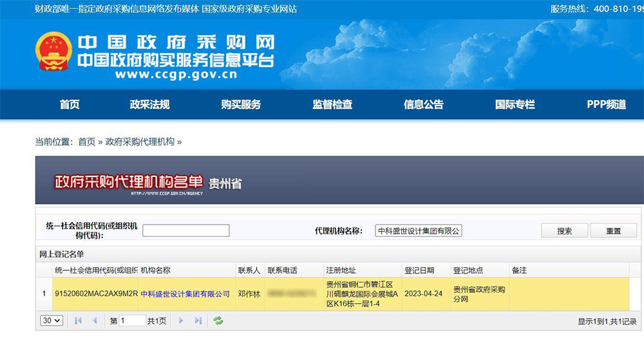Click the 重置 reset button
644x345 pixels.
pyautogui.click(x=613, y=231)
